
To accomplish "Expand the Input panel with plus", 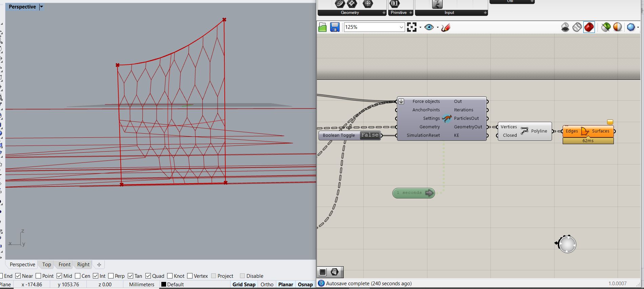I will (x=485, y=13).
